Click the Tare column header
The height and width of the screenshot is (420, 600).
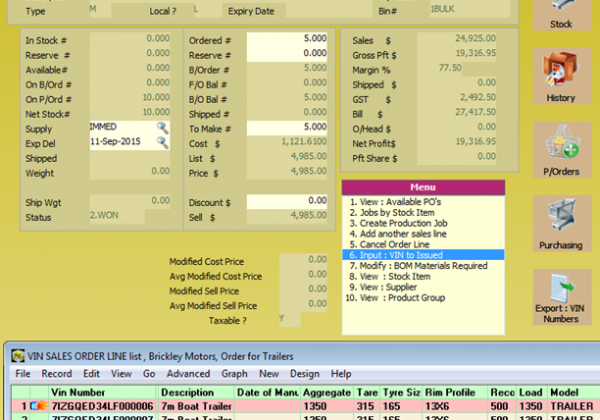click(367, 392)
